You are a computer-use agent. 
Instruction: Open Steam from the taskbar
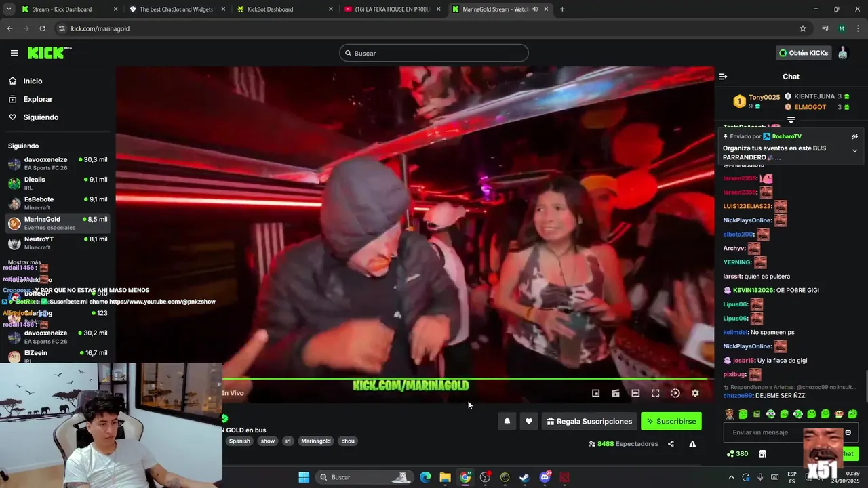(x=524, y=477)
